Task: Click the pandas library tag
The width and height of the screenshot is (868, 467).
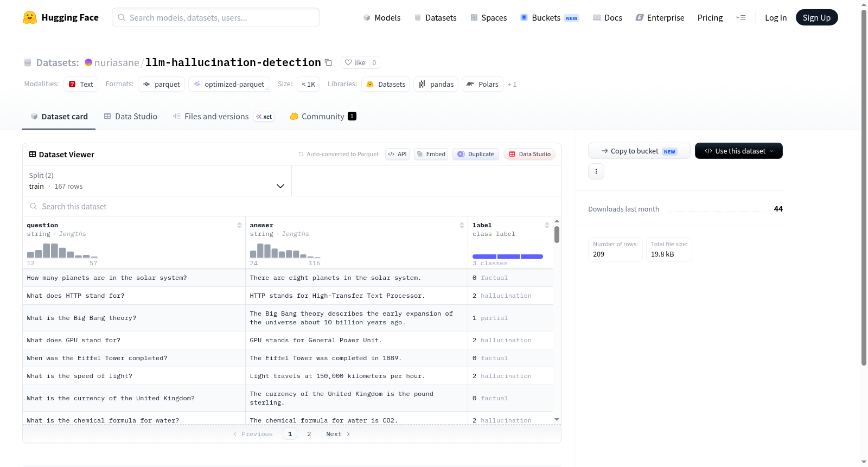Action: pos(436,84)
